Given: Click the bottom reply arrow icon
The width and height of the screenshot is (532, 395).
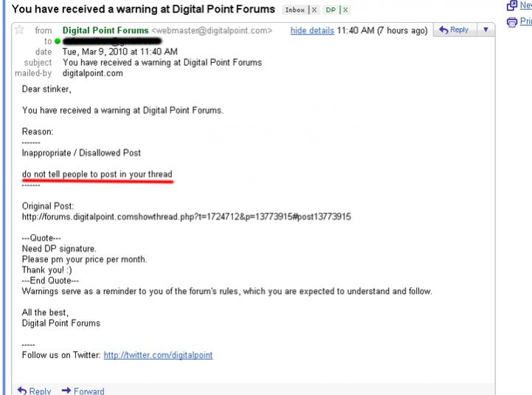Looking at the screenshot, I should [x=22, y=391].
